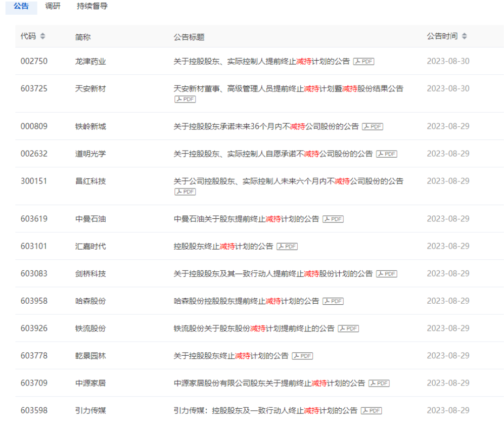Open 中源家居股份有限公司股东 announcement title
The image size is (504, 426).
269,383
